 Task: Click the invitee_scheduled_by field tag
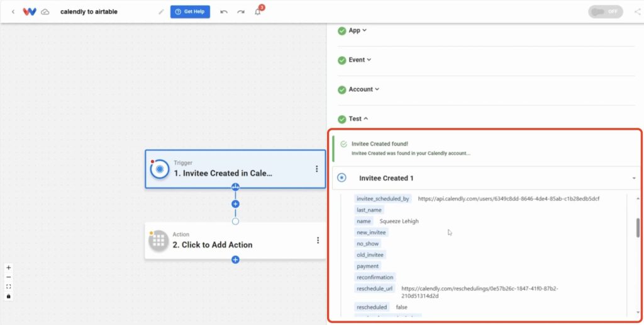(x=383, y=198)
